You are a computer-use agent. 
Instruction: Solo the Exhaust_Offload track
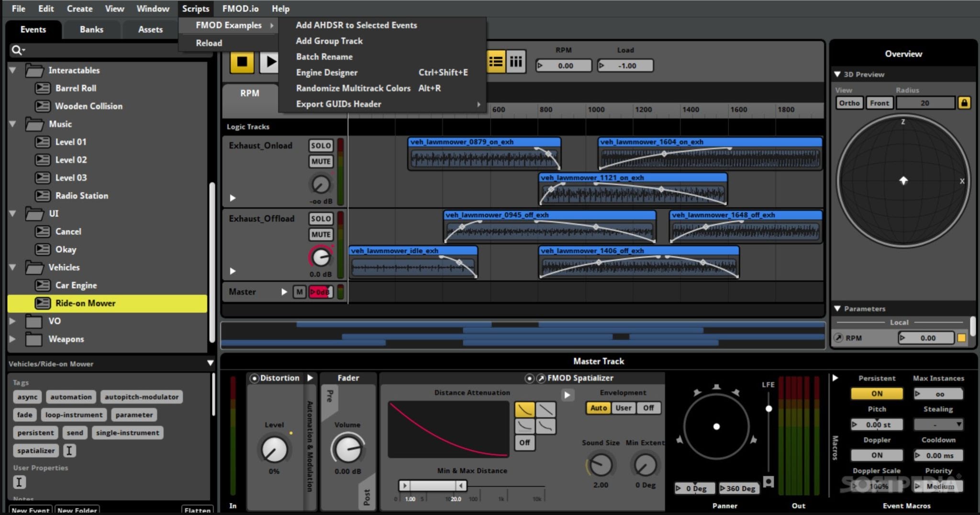pyautogui.click(x=321, y=219)
